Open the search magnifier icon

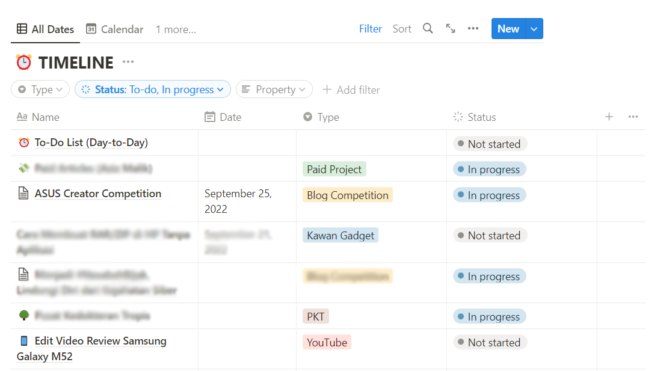pos(428,29)
